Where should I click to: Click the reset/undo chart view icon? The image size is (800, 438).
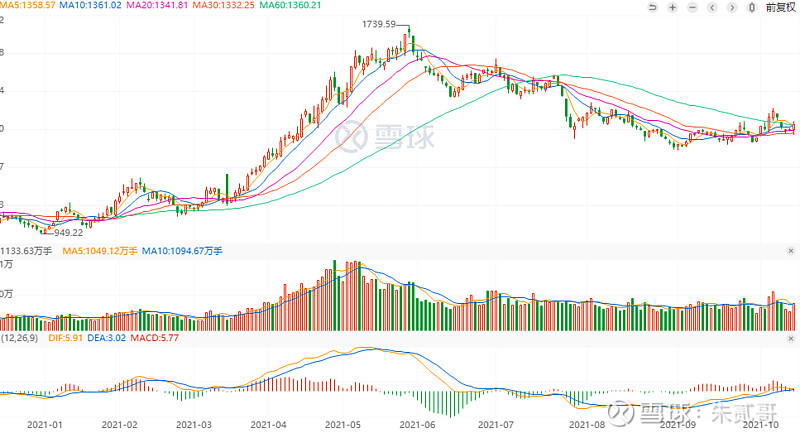(x=653, y=8)
